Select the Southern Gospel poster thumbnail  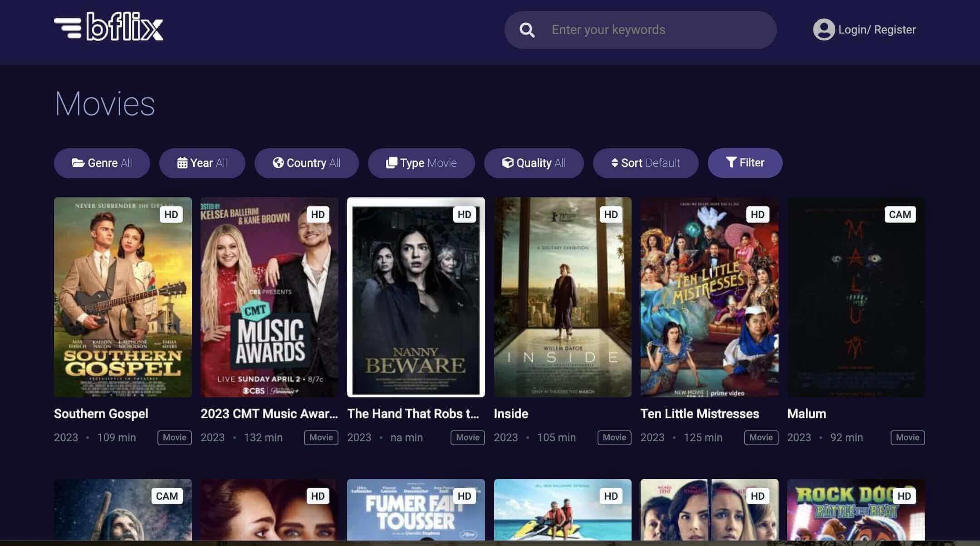(122, 297)
